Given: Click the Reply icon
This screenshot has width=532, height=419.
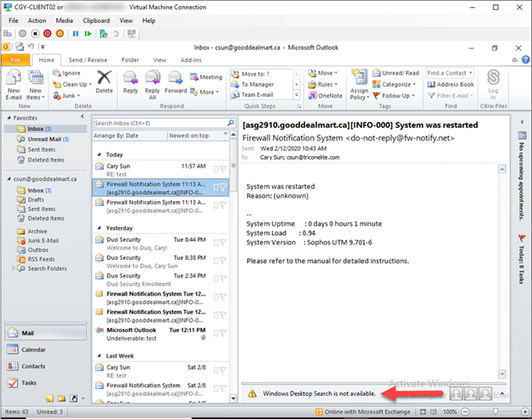Looking at the screenshot, I should click(x=130, y=77).
